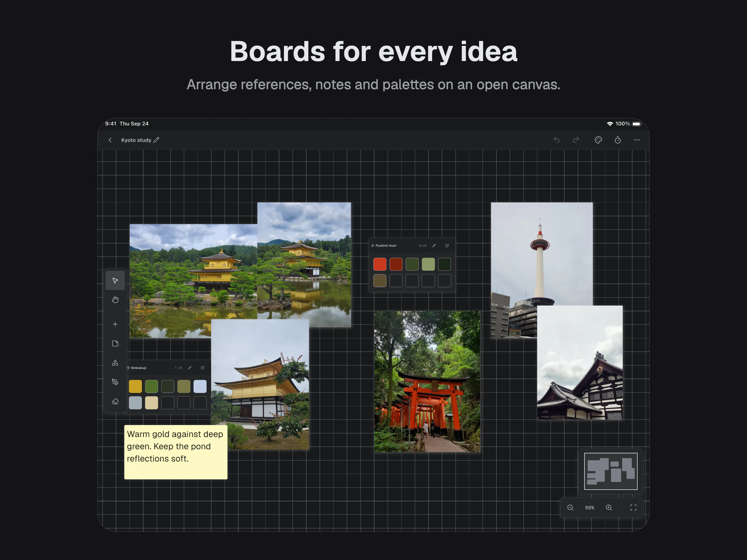Click the redo arrow
The height and width of the screenshot is (560, 747).
(x=576, y=140)
